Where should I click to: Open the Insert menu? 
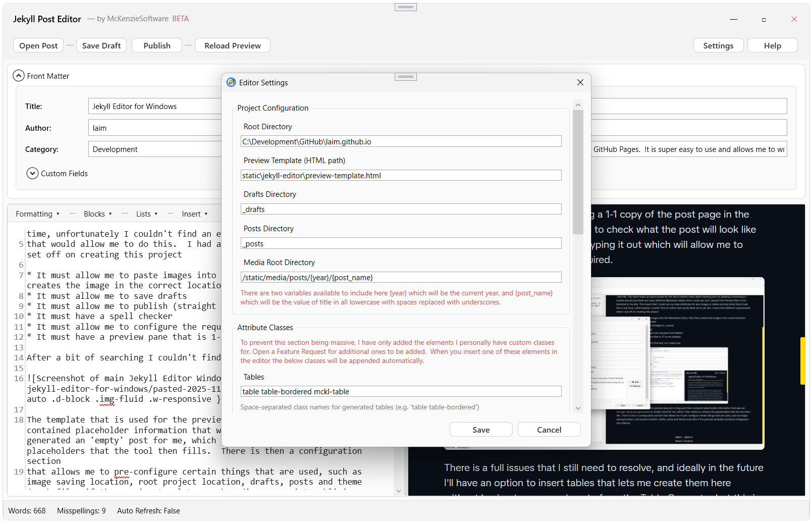[x=194, y=214]
